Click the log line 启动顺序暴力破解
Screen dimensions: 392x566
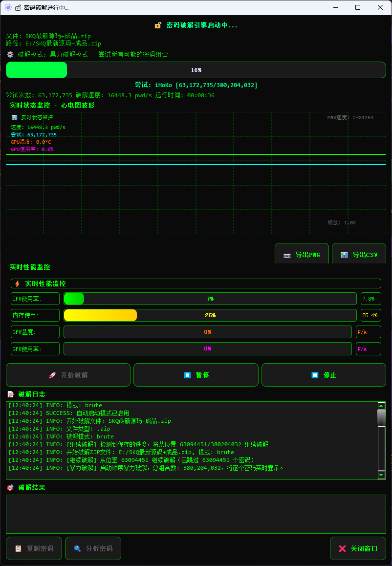[146, 468]
